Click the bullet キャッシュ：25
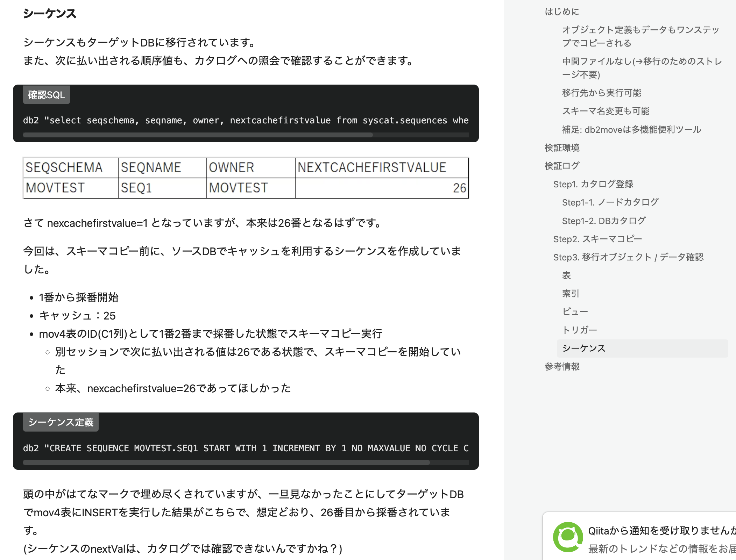This screenshot has width=736, height=560. [x=77, y=316]
